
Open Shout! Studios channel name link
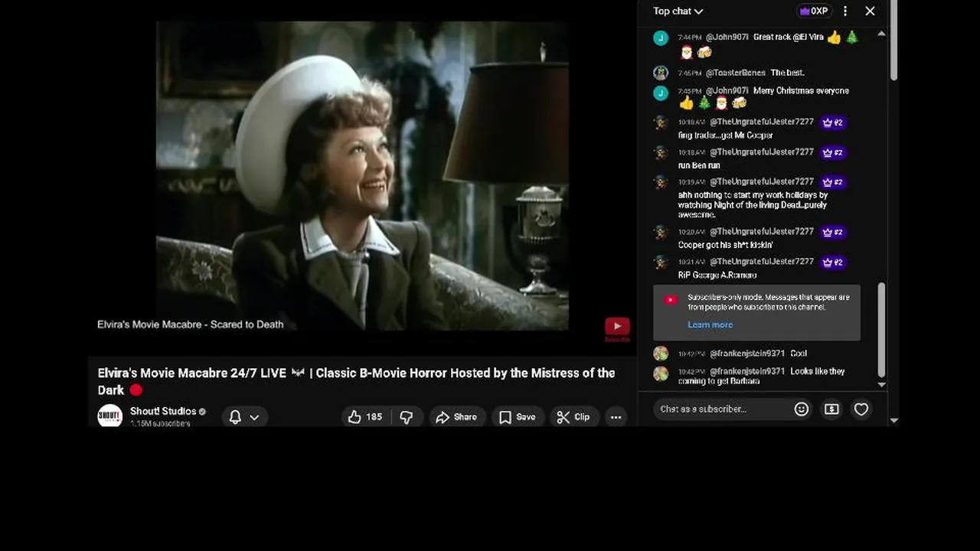(163, 411)
